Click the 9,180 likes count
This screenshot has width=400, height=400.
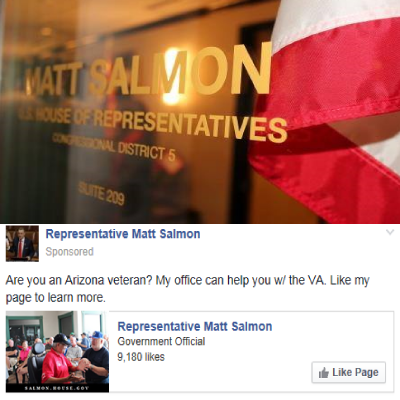tap(141, 357)
